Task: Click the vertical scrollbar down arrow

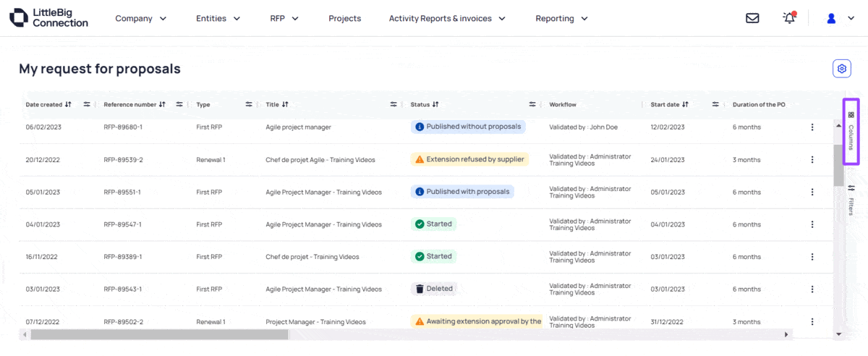Action: 838,334
